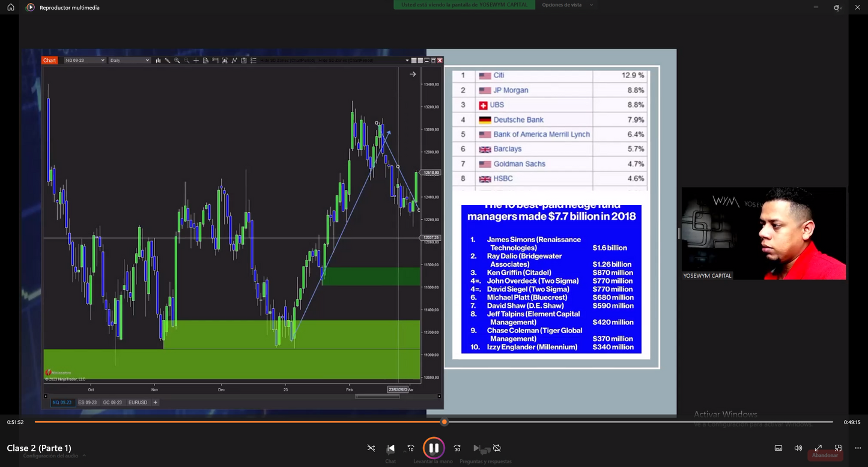Viewport: 868px width, 467px height.
Task: Click the Clase 2 (Parte 1) title
Action: (39, 448)
